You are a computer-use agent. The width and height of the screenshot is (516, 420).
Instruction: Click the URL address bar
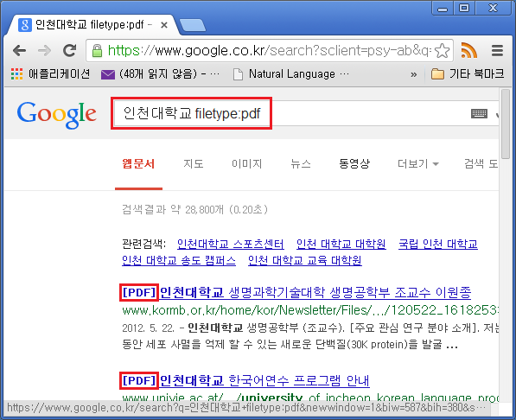click(269, 51)
